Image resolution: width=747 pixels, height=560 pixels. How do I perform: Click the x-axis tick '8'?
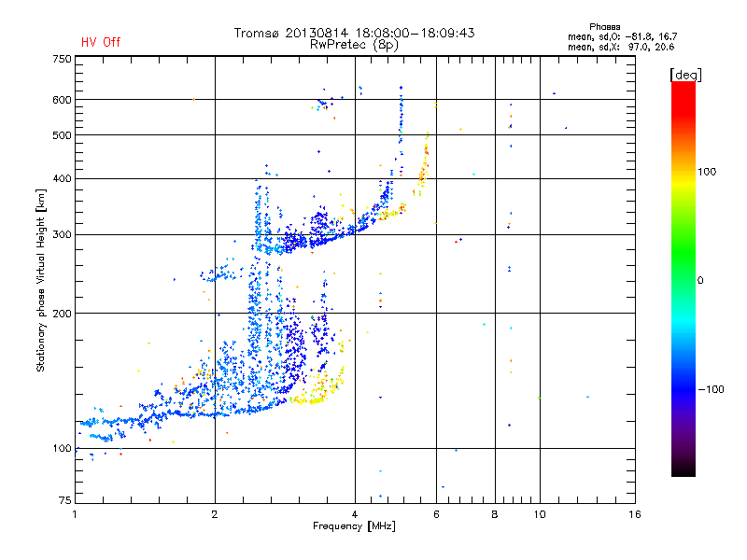pos(495,514)
